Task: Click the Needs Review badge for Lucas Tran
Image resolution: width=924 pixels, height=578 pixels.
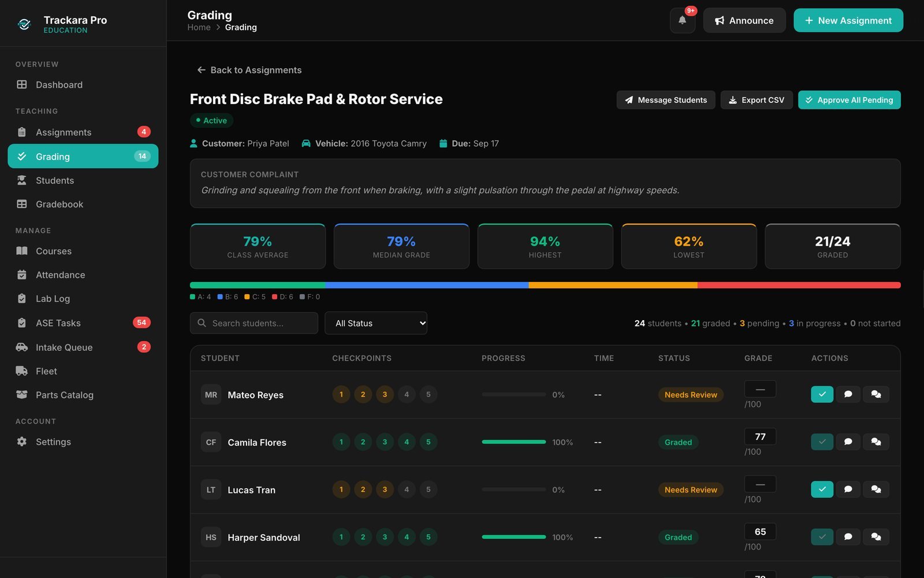Action: coord(690,490)
